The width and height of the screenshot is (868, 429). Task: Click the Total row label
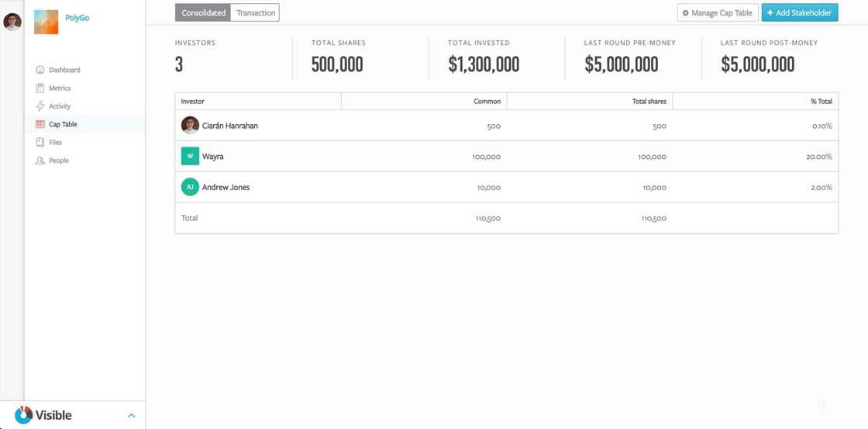[189, 218]
